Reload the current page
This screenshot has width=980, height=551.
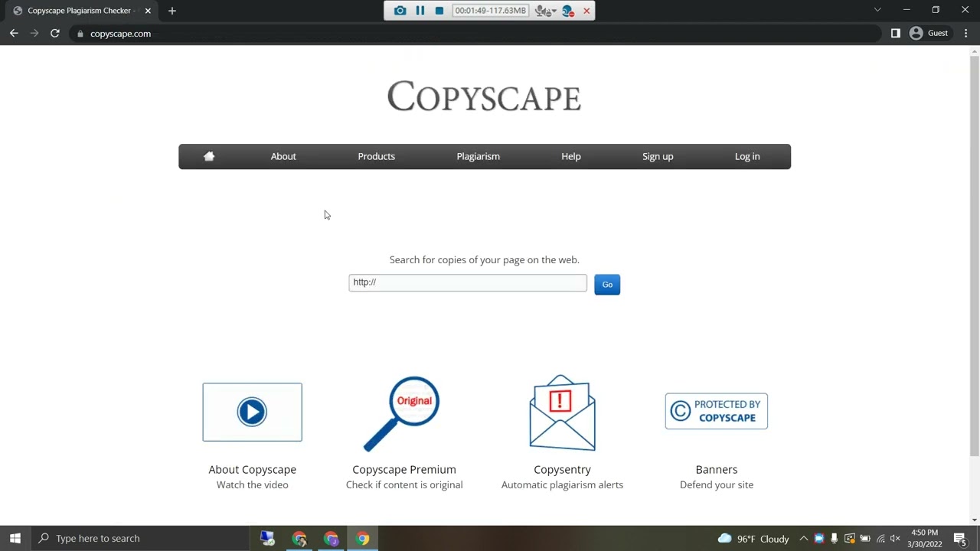(x=55, y=34)
